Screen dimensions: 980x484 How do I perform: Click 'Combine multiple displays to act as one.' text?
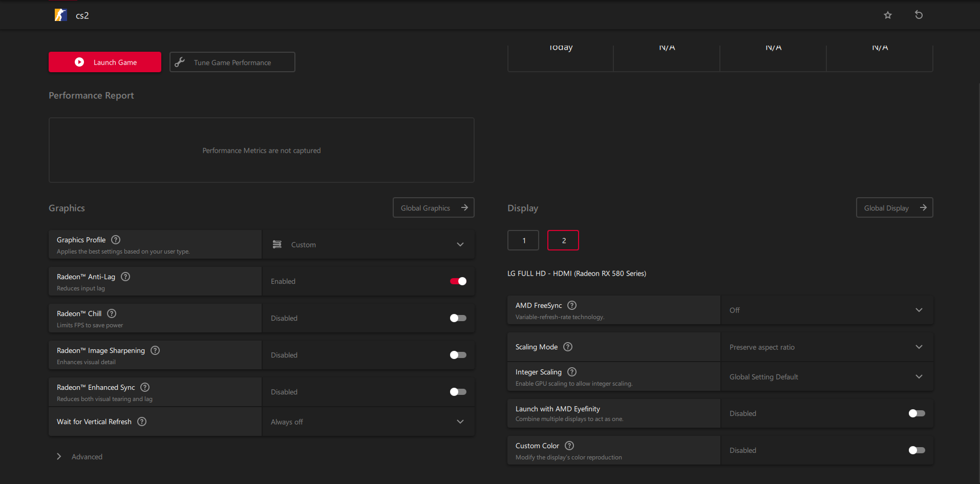coord(569,419)
